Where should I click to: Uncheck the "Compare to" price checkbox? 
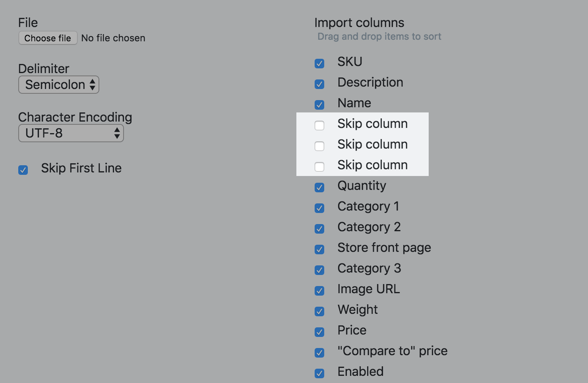(319, 353)
